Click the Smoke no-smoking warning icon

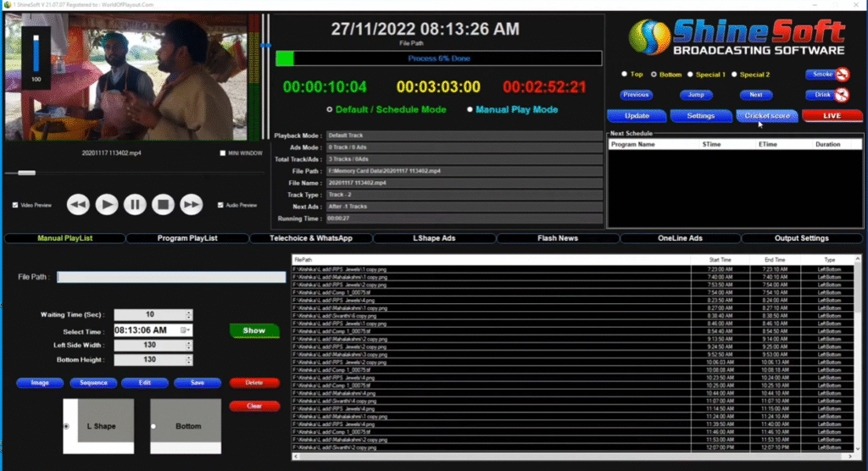842,75
